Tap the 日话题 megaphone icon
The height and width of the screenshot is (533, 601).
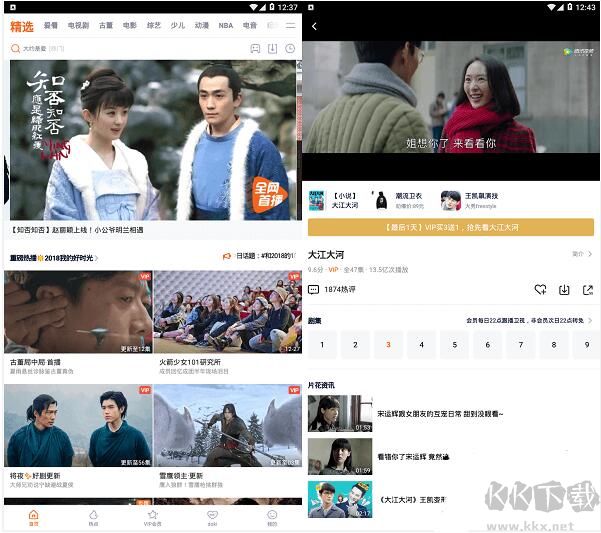[227, 256]
